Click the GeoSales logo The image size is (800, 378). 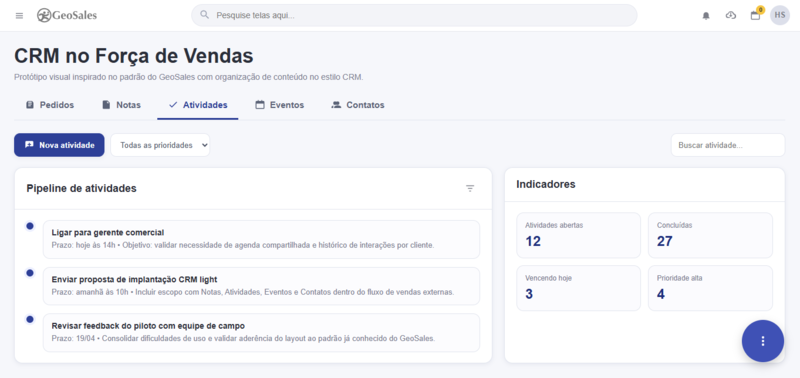click(67, 15)
